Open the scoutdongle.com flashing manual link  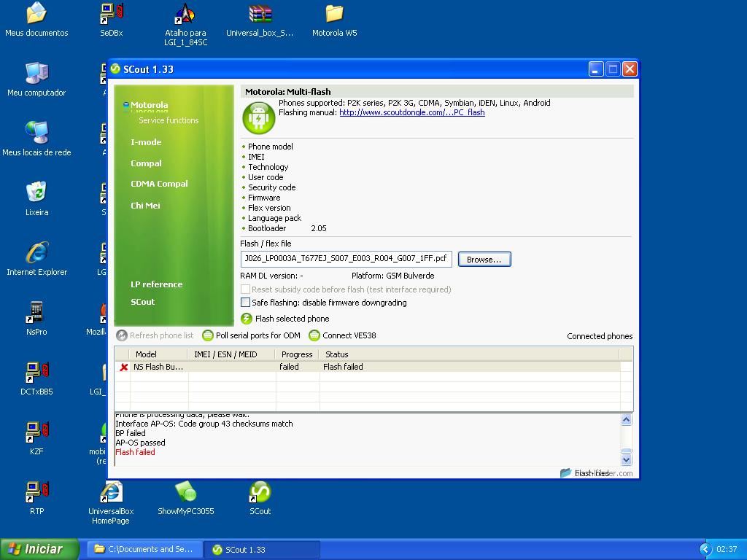(412, 112)
